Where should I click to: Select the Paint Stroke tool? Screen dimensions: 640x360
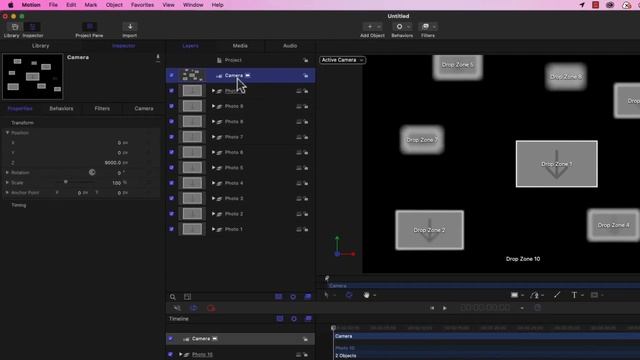point(557,295)
